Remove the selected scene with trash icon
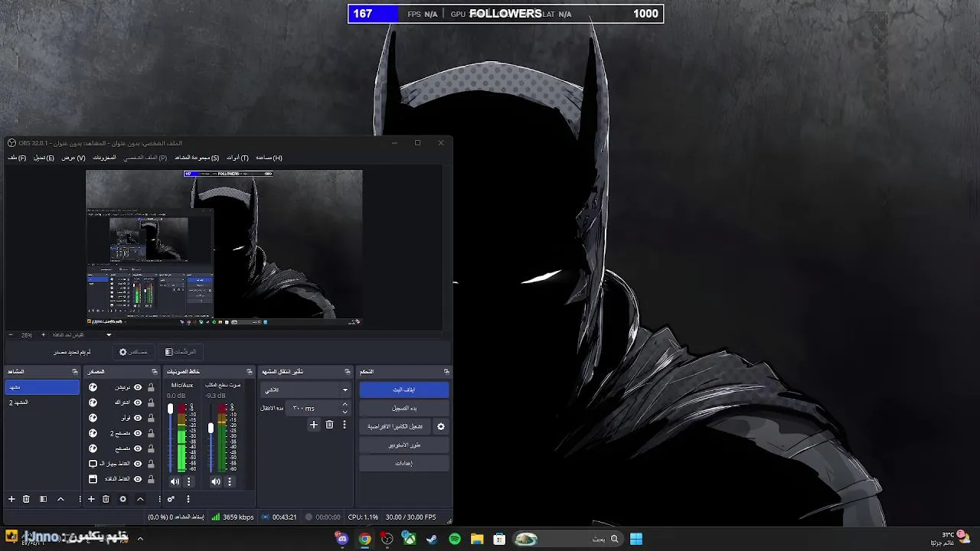Viewport: 980px width, 551px height. [x=26, y=499]
